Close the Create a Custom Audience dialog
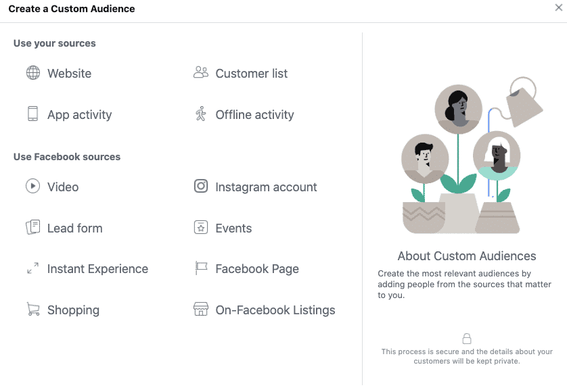This screenshot has height=392, width=567. pos(558,7)
